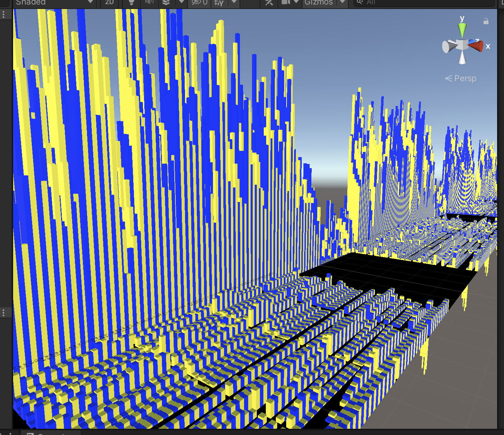Click the gizmo rotation lock icon
The width and height of the screenshot is (504, 435).
click(x=486, y=21)
